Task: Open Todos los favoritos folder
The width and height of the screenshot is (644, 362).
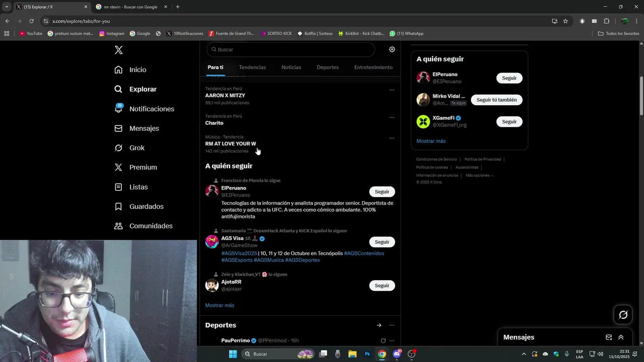Action: (x=618, y=34)
